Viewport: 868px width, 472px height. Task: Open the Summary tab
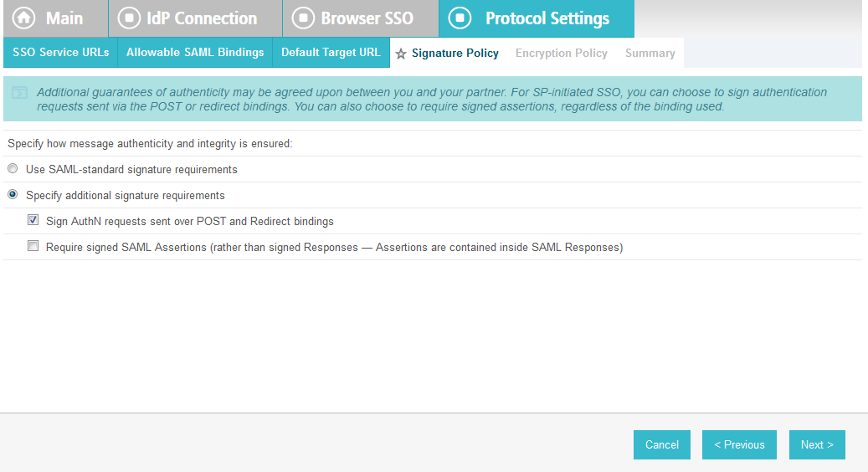point(650,53)
